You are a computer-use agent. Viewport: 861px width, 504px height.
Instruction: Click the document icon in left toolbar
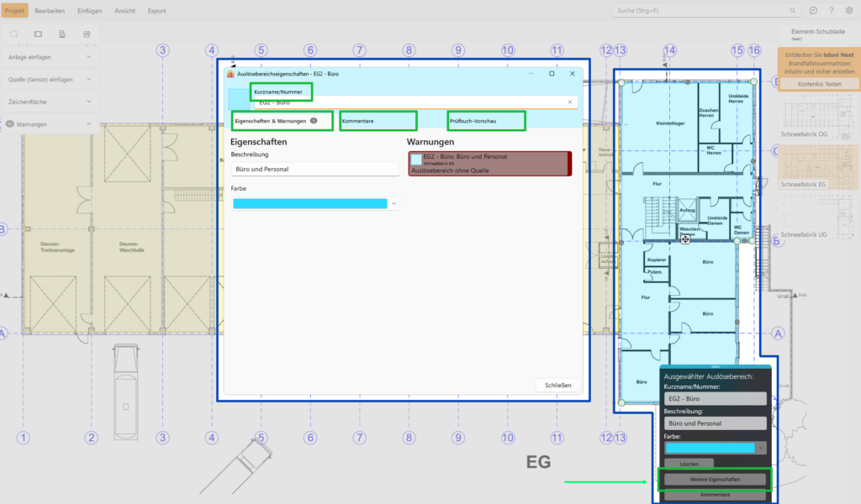point(62,34)
